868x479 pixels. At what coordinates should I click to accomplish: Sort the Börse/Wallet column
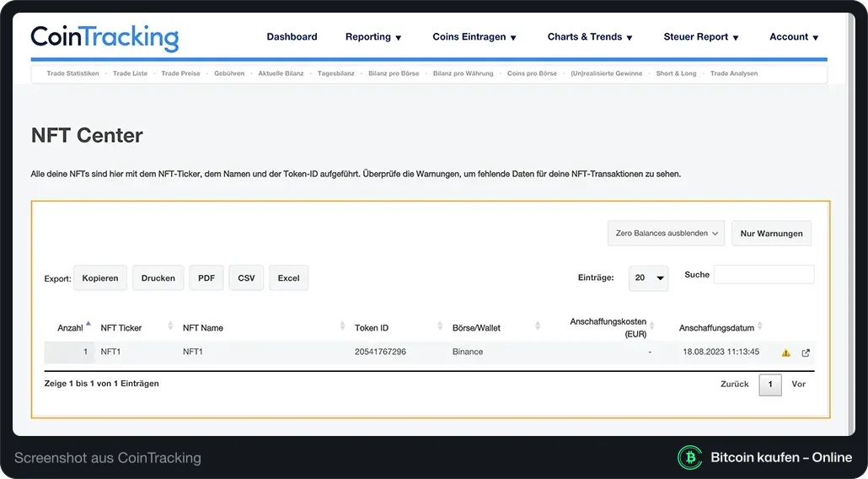pos(537,326)
